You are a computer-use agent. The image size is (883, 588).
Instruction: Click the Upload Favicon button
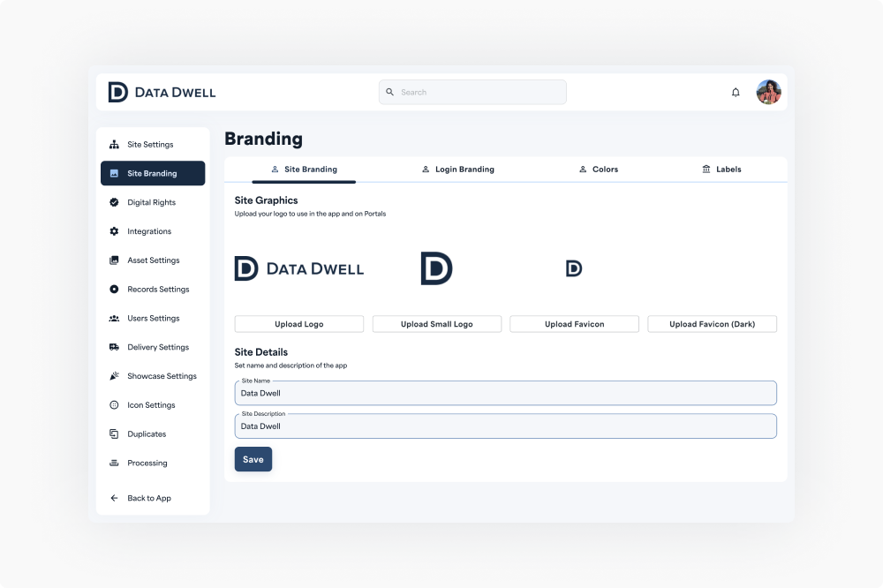coord(575,324)
